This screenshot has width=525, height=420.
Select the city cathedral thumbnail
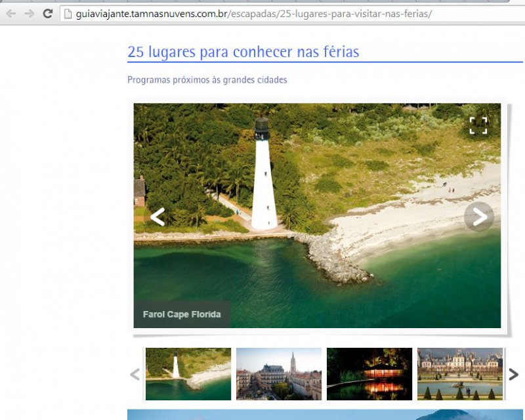(x=279, y=374)
